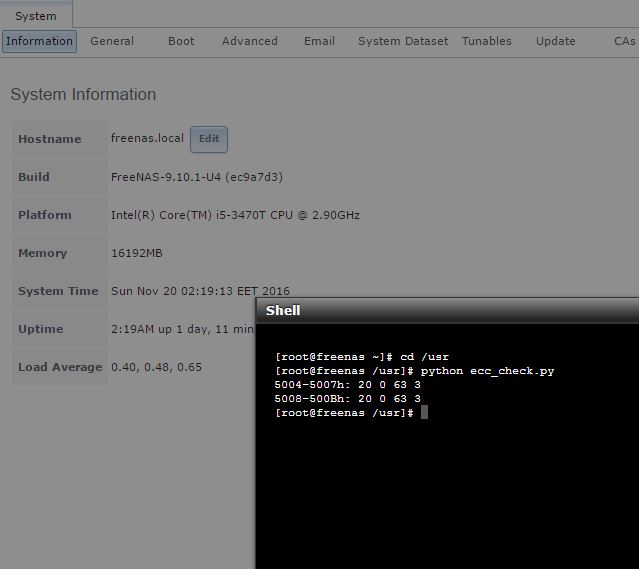Click the Build label
The image size is (639, 569).
point(34,177)
